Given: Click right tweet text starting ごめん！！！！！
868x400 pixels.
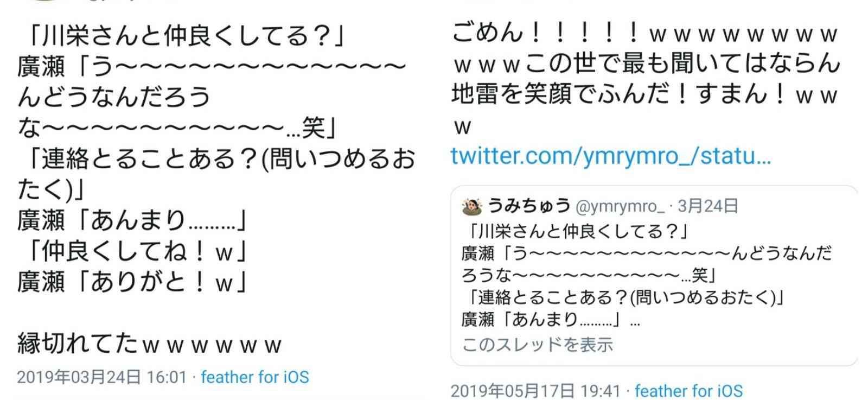Looking at the screenshot, I should tap(646, 34).
